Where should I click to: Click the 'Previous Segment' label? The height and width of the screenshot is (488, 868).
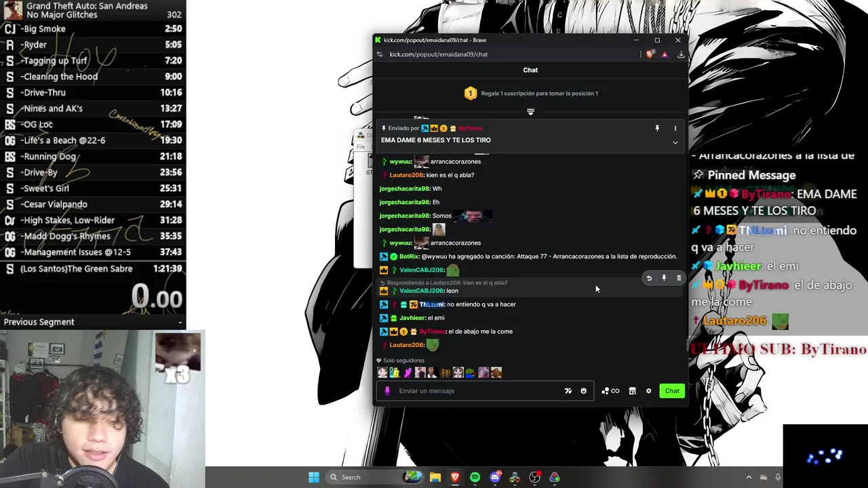(39, 322)
